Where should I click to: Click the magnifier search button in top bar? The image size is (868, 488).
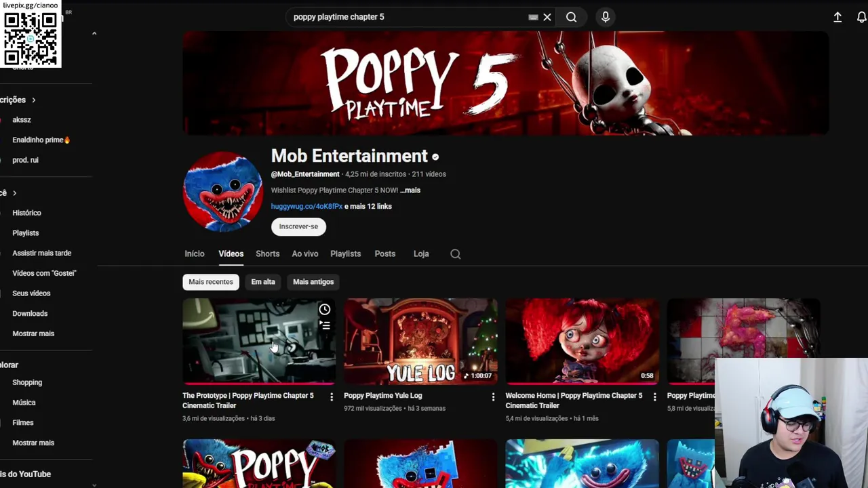point(571,17)
